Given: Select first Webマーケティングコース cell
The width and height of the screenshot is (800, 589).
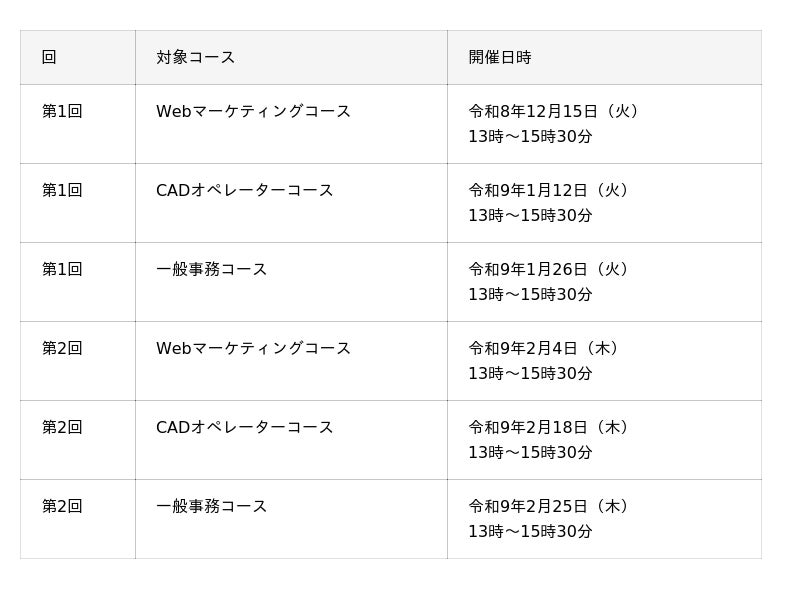Looking at the screenshot, I should point(291,124).
